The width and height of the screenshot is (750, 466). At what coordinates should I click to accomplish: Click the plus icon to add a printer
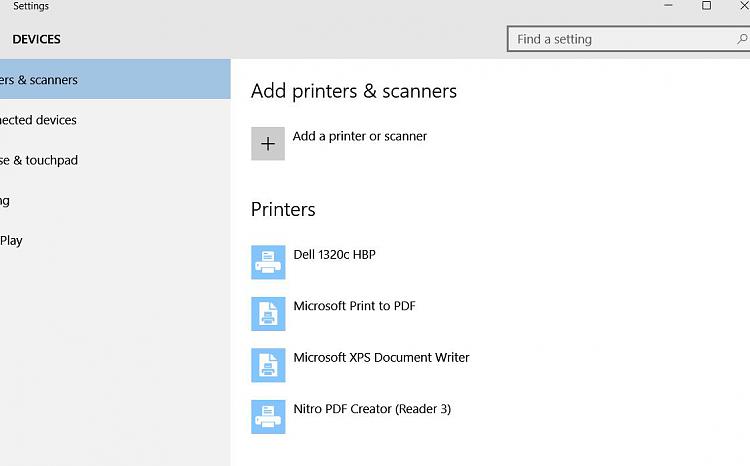(x=268, y=144)
